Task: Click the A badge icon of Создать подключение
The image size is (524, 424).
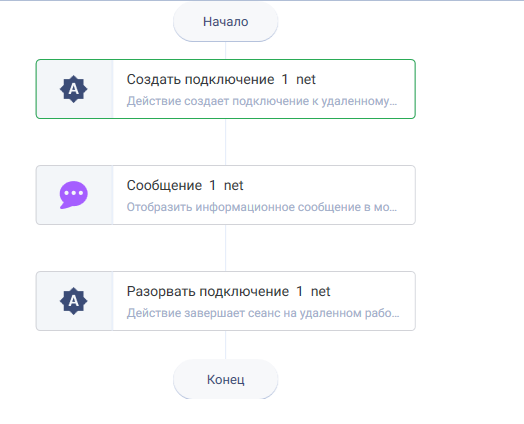Action: coord(74,89)
